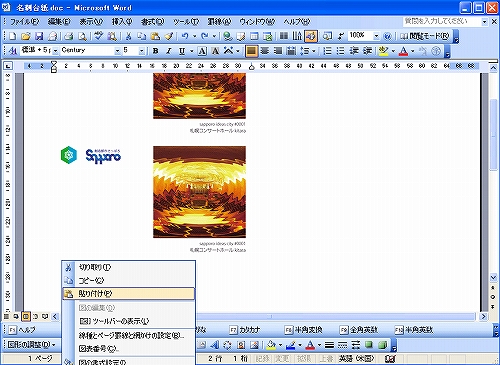
Task: Open the Microsoft Word help icon
Action: [x=387, y=36]
